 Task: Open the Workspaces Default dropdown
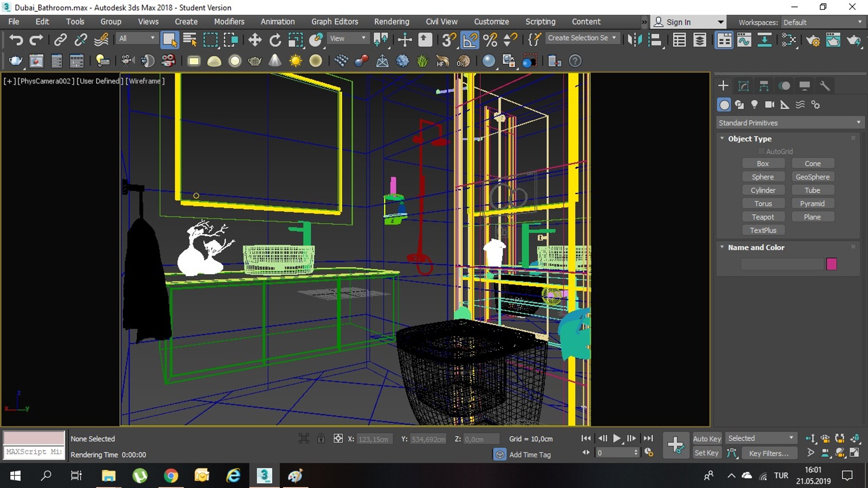click(823, 22)
